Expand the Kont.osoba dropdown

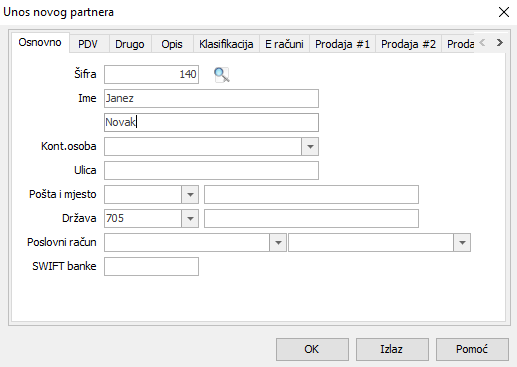(310, 147)
